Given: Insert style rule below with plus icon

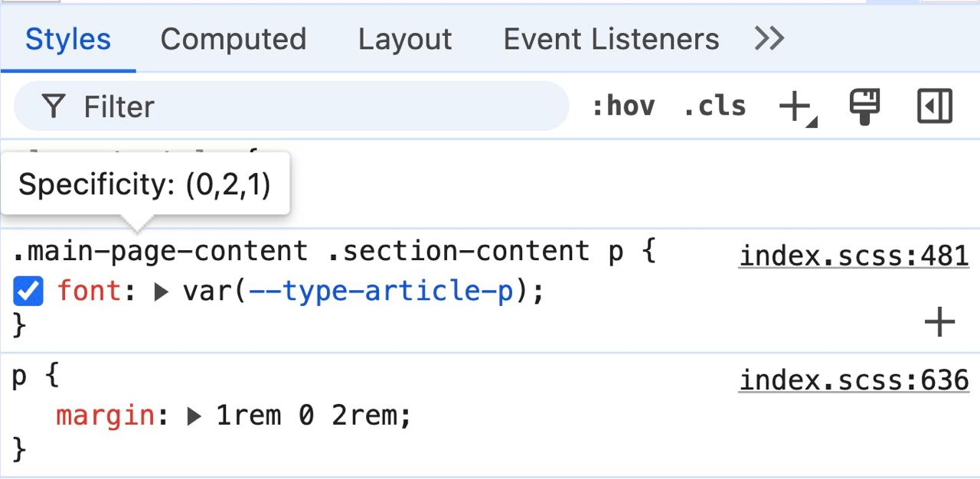Looking at the screenshot, I should (939, 322).
